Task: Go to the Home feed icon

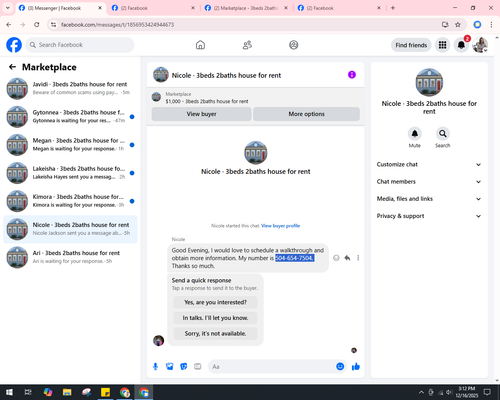Action: click(200, 45)
